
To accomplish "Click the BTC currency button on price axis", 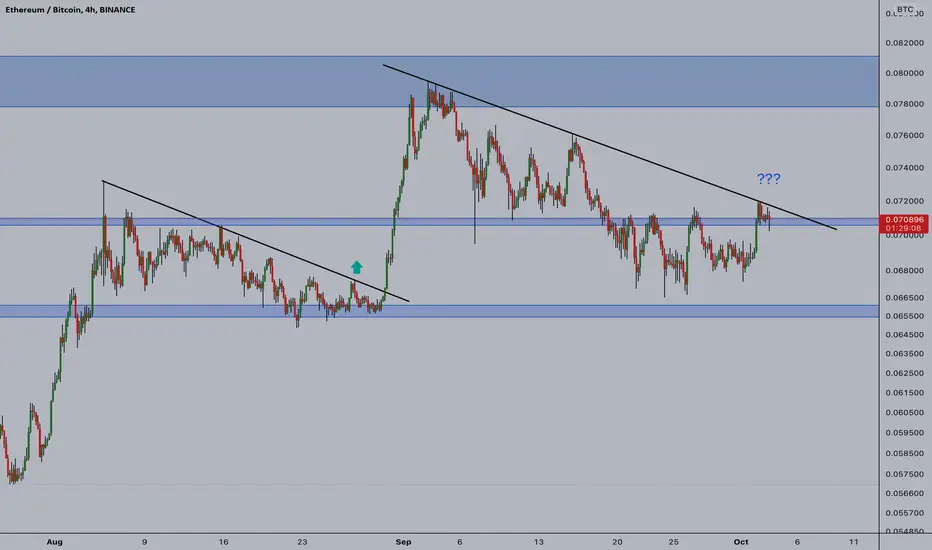I will coord(905,10).
